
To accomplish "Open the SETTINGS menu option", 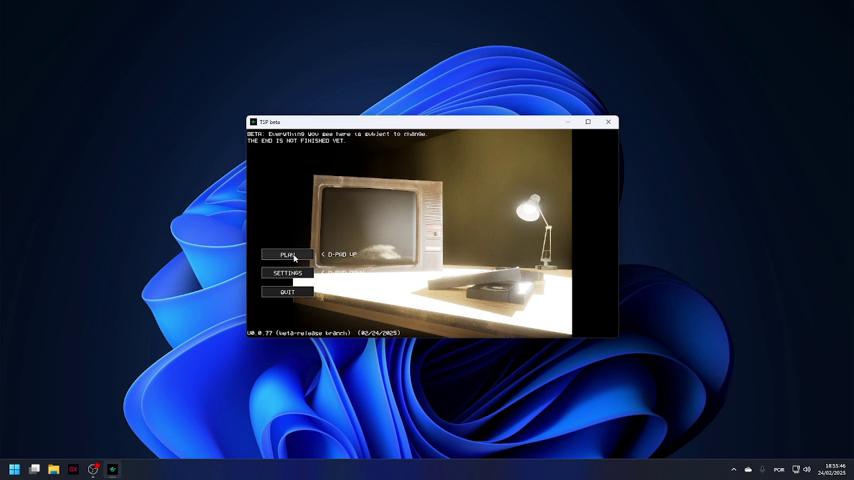I will point(287,273).
